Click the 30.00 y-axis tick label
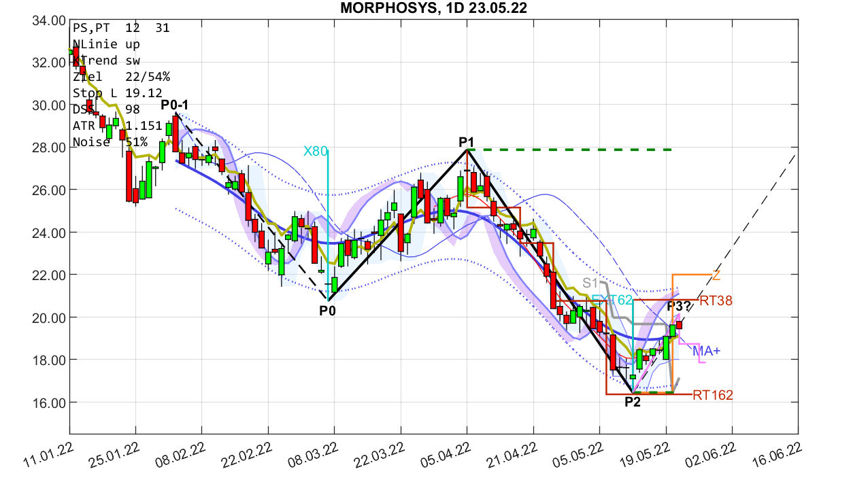 point(48,105)
